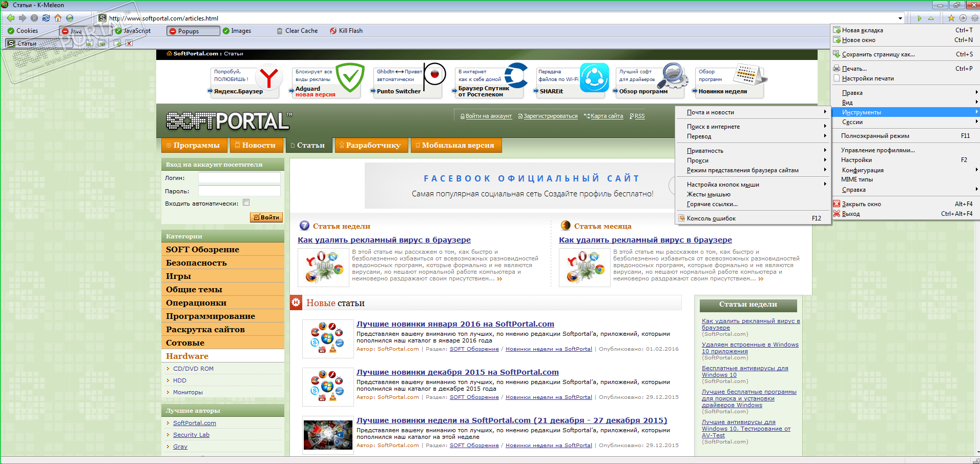The image size is (980, 464).
Task: Expand the Справка submenu
Action: pyautogui.click(x=905, y=190)
